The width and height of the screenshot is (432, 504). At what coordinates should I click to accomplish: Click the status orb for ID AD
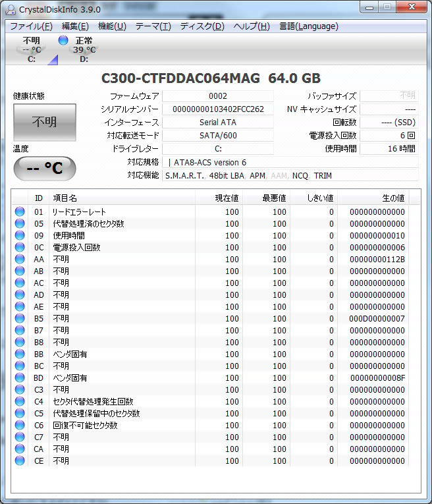(20, 294)
